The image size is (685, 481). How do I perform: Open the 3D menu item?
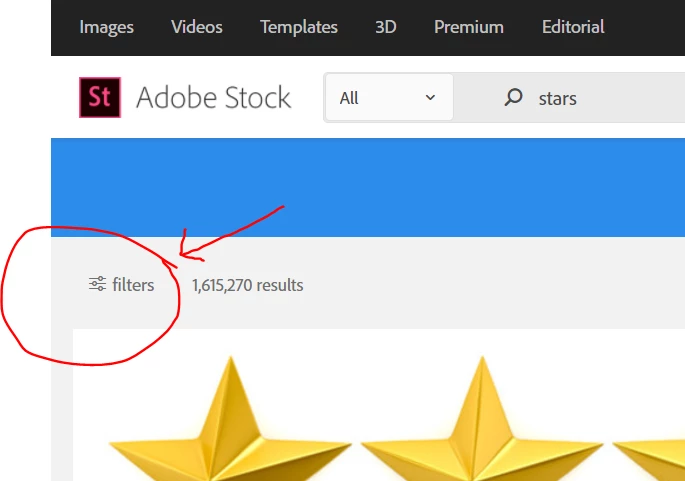click(385, 27)
